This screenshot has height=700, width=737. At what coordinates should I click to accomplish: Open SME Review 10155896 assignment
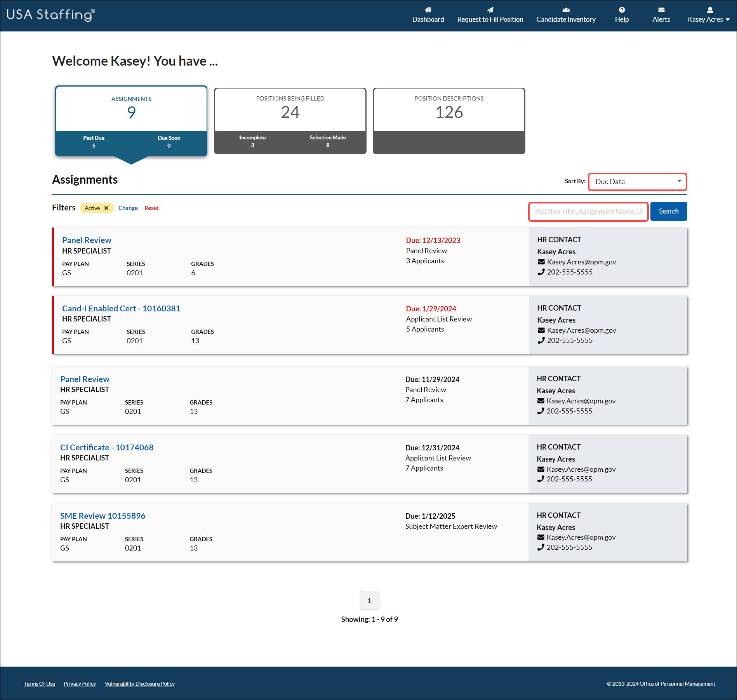103,516
